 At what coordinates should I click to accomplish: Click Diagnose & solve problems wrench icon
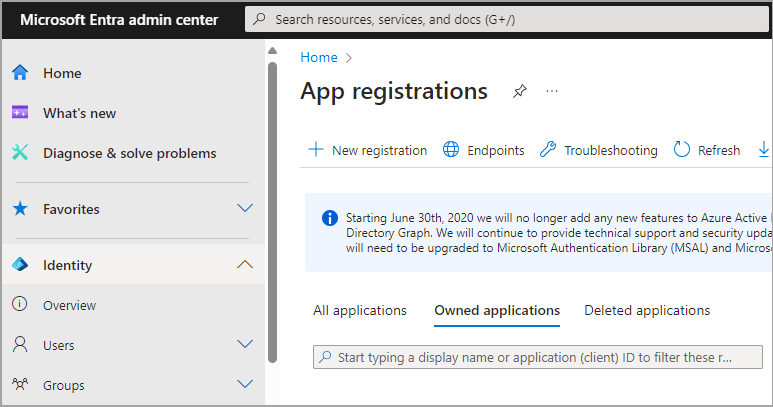point(20,153)
